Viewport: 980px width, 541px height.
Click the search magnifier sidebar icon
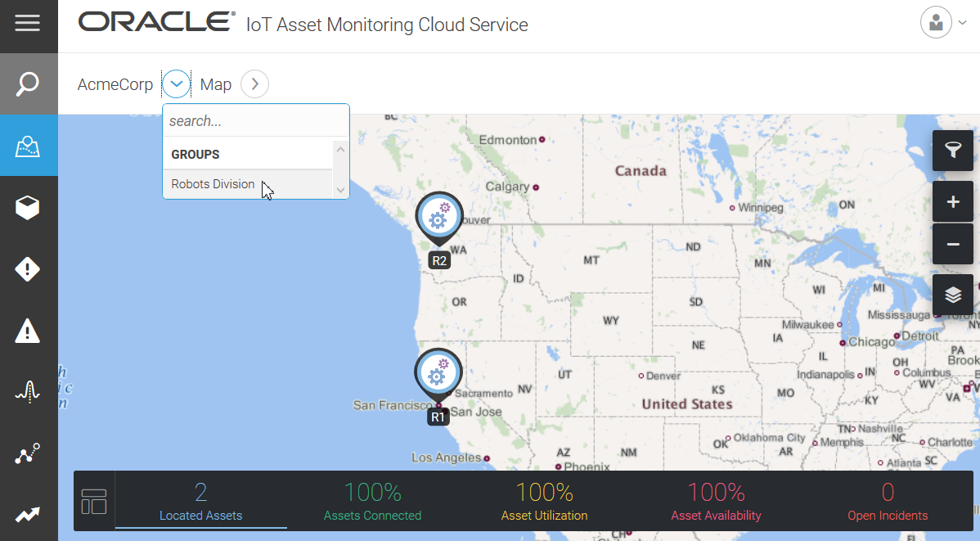pos(28,83)
